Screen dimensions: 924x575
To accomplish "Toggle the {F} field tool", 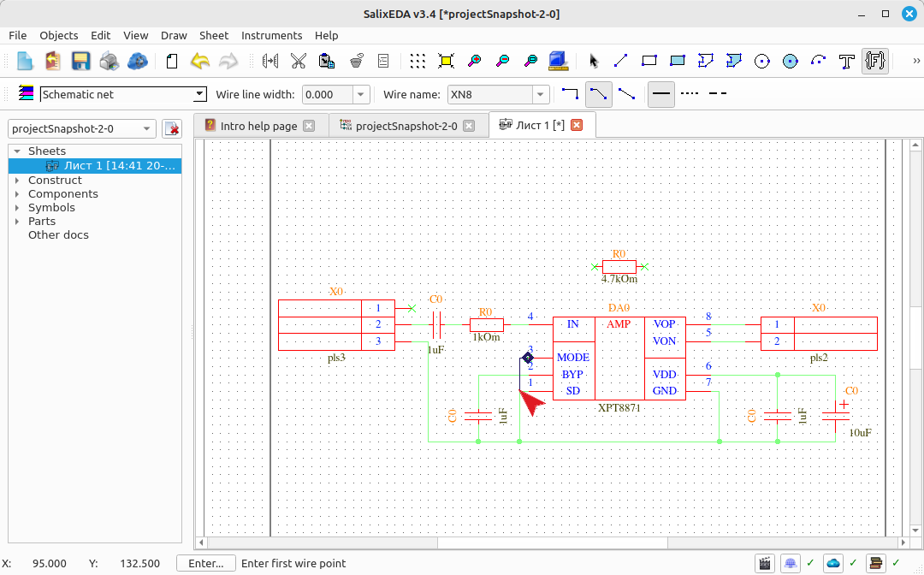I will coord(875,61).
